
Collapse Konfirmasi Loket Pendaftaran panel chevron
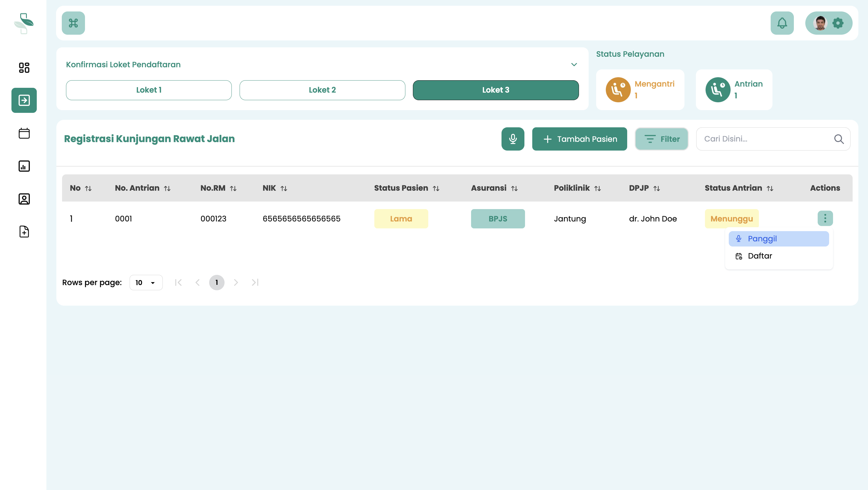pyautogui.click(x=574, y=64)
